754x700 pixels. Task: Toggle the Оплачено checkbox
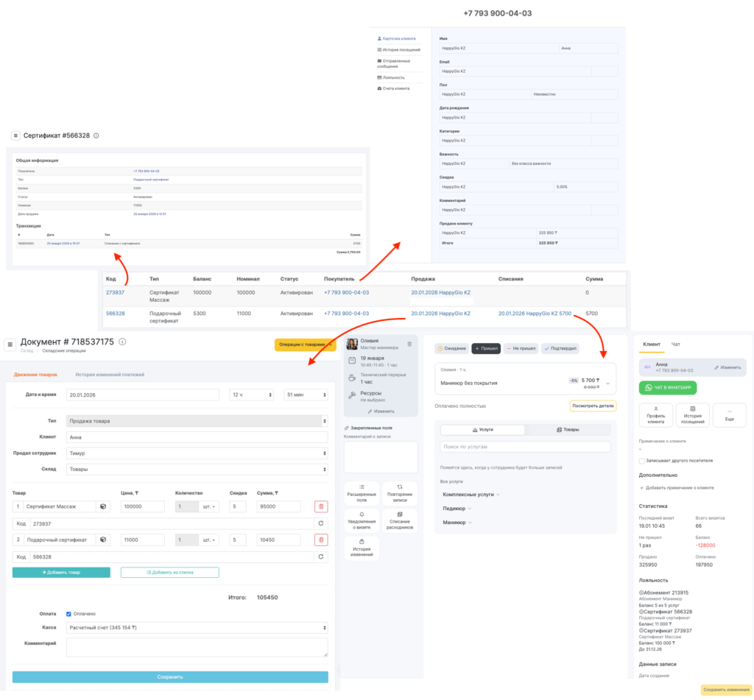[68, 613]
